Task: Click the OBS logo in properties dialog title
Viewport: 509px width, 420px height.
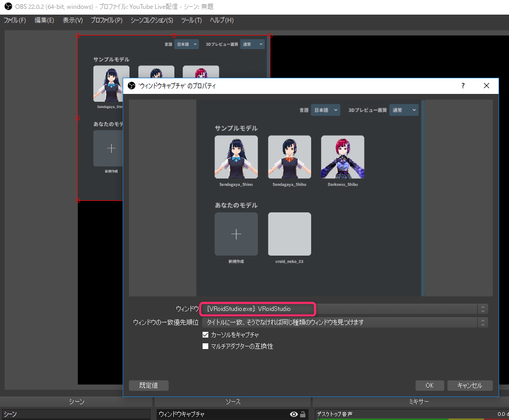Action: 132,86
